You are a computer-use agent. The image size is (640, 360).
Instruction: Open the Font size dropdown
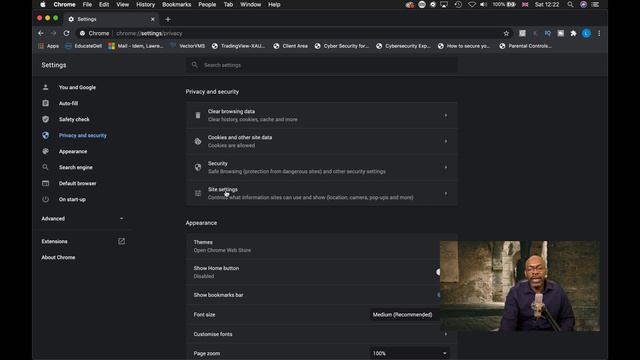click(404, 315)
